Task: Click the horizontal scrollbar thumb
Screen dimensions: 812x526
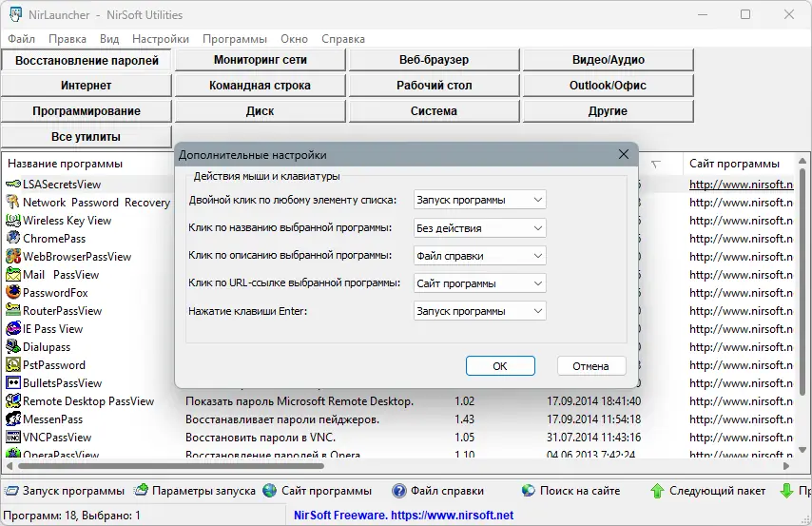Action: (171, 466)
